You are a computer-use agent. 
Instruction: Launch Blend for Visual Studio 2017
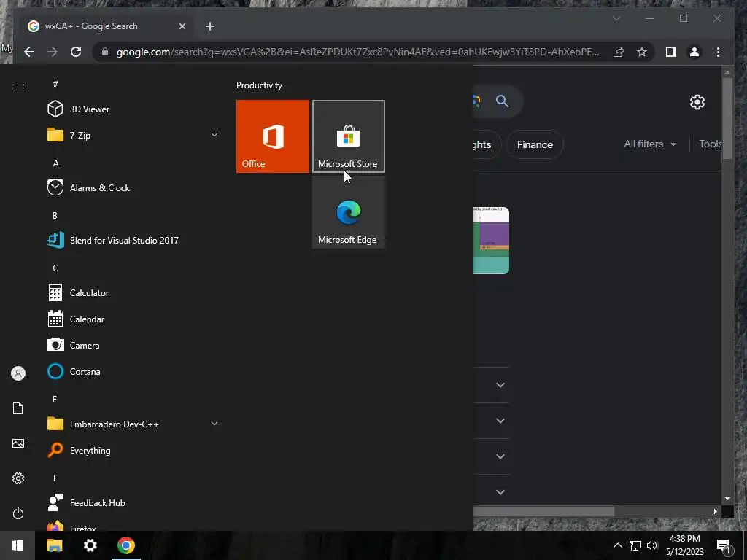(133, 240)
